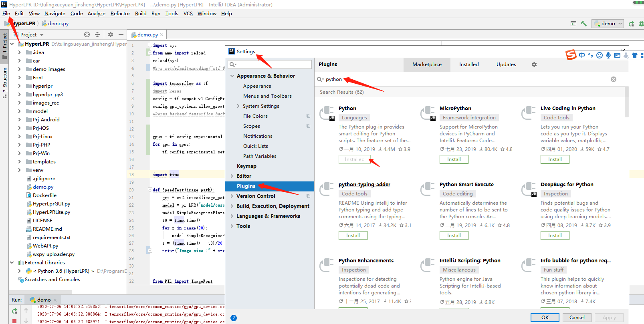Image resolution: width=644 pixels, height=324 pixels.
Task: Expand Build, Execution, Deployment node
Action: coord(232,206)
